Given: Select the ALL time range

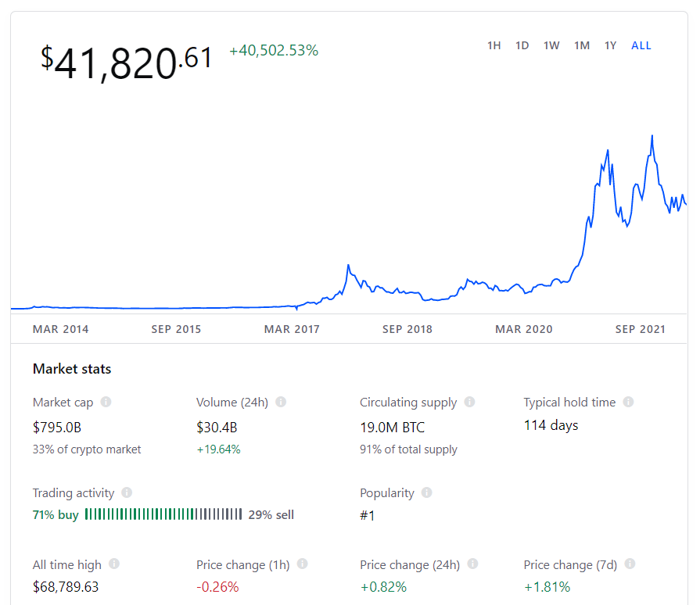Looking at the screenshot, I should (x=641, y=45).
